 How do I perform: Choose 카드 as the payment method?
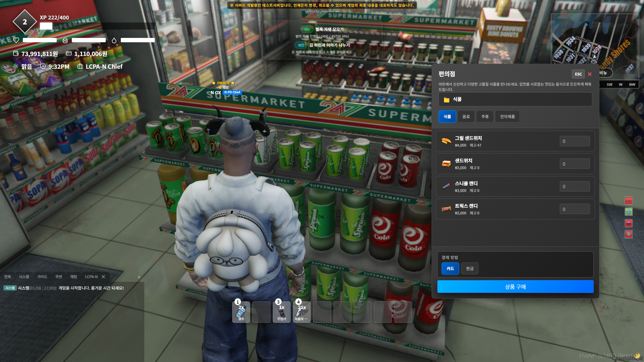click(x=450, y=269)
